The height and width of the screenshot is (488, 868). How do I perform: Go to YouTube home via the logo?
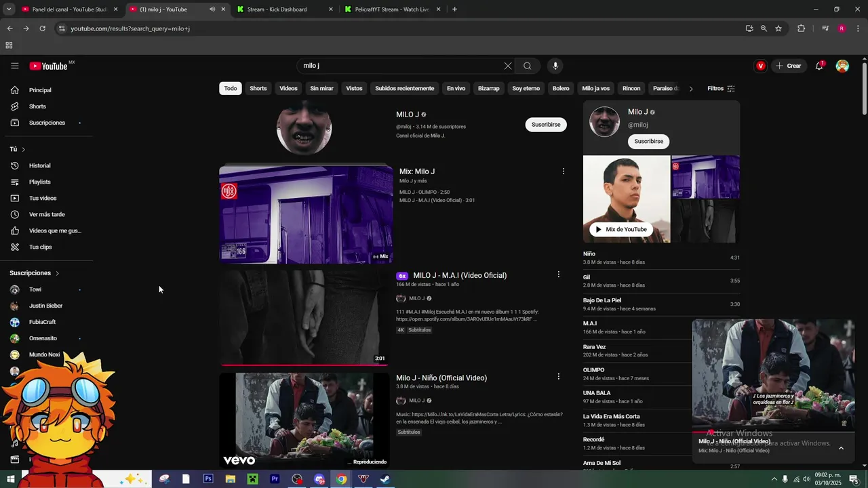50,66
